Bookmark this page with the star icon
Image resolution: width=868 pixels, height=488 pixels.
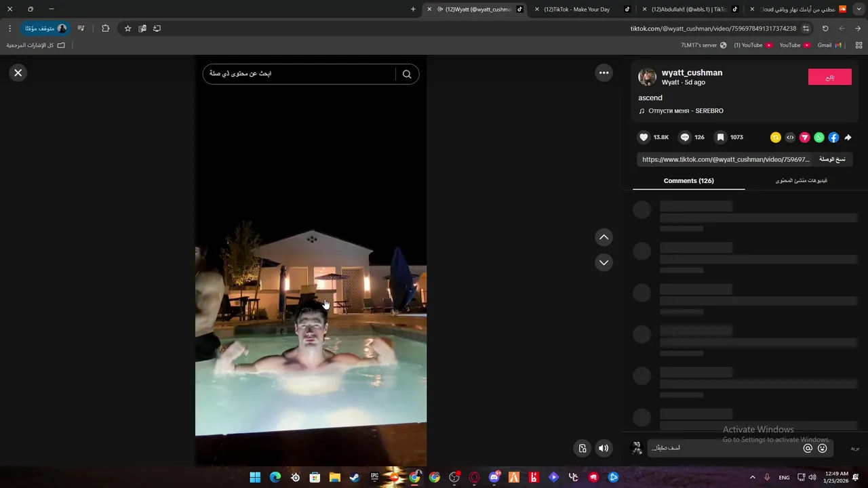click(127, 28)
